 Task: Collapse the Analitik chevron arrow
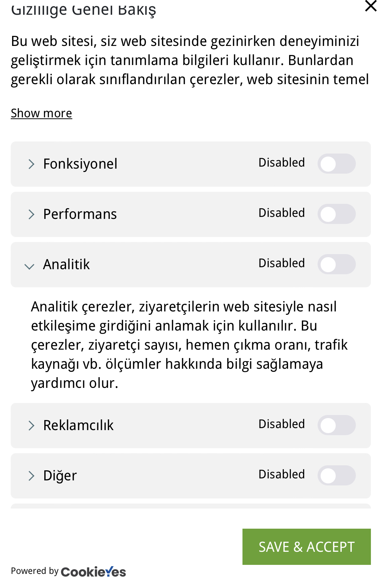tap(30, 266)
